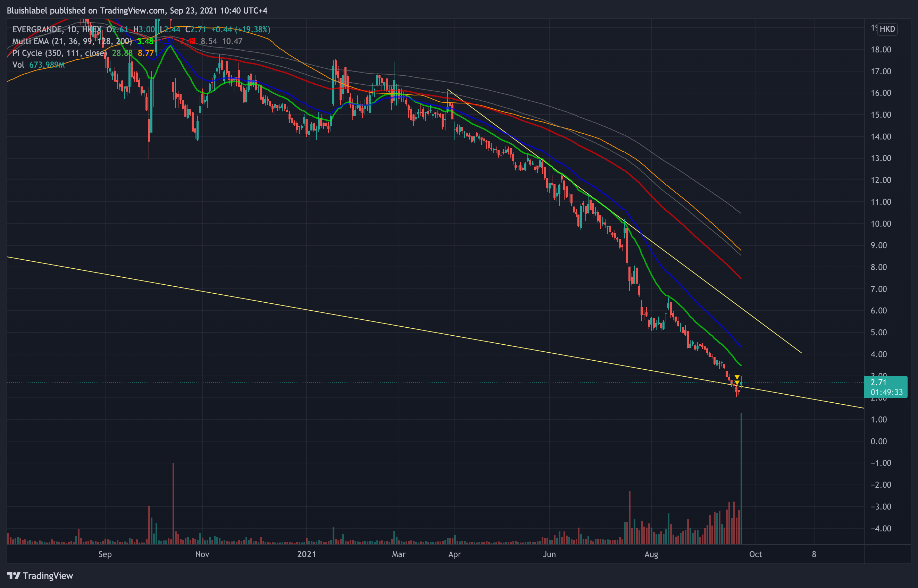Image resolution: width=918 pixels, height=588 pixels.
Task: Click the 14.00 price axis label
Action: tap(881, 137)
